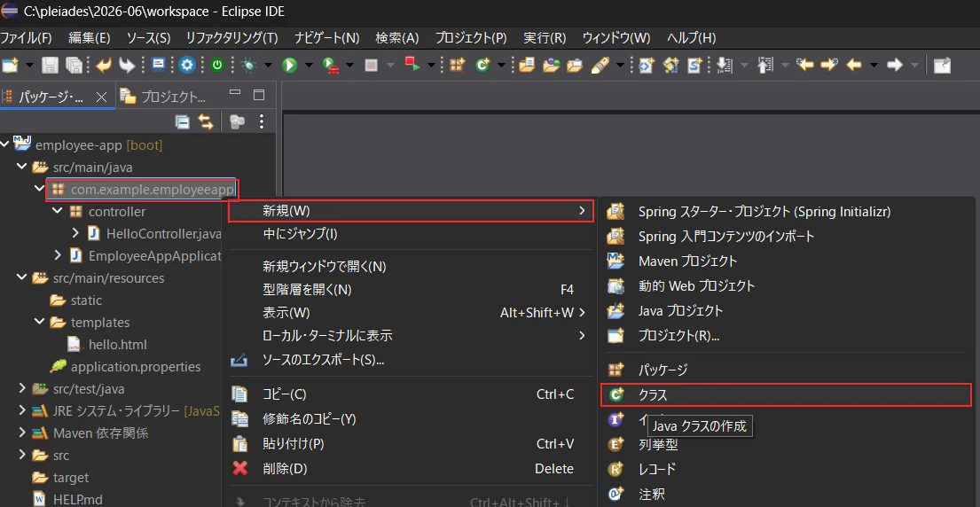Screen dimensions: 980x507
Task: Click the Open Task folder icon with spheres
Action: 552,65
